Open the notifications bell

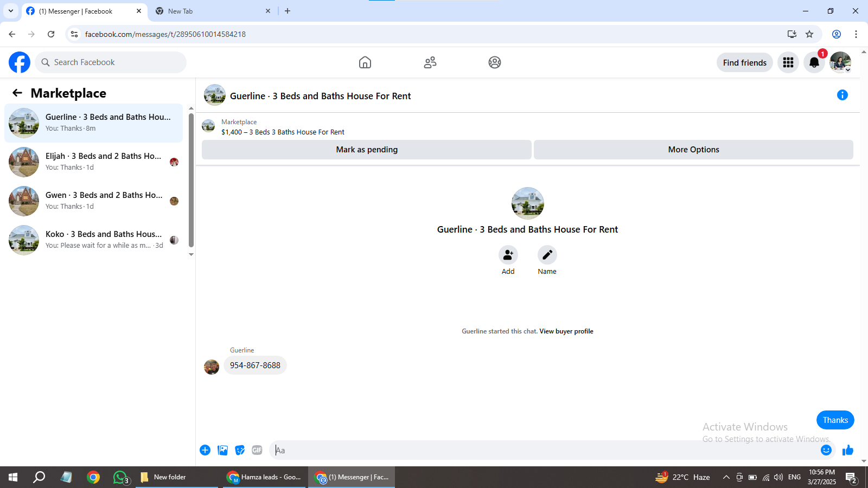pos(814,62)
